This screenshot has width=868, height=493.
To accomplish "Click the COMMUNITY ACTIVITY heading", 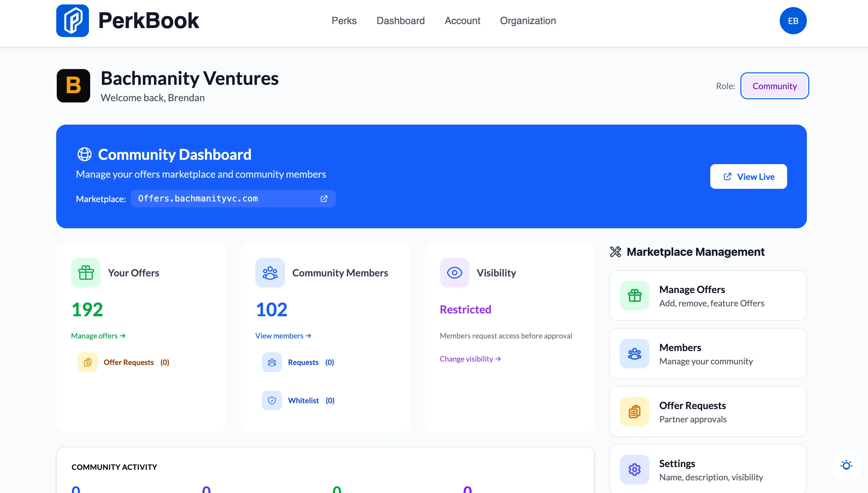I will [114, 467].
